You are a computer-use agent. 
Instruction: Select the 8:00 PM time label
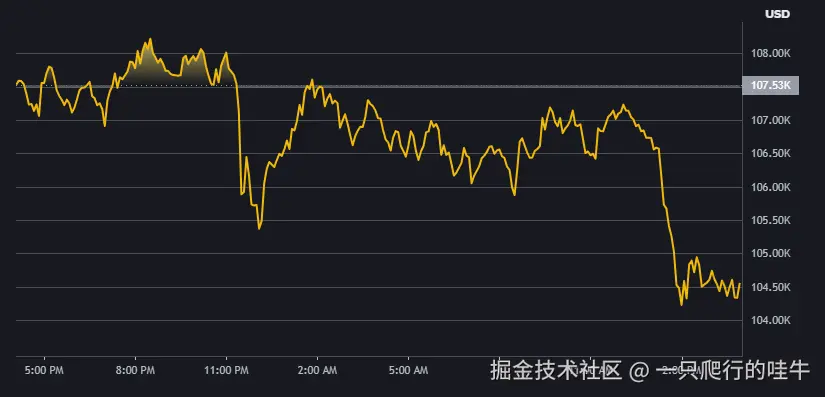pos(135,370)
